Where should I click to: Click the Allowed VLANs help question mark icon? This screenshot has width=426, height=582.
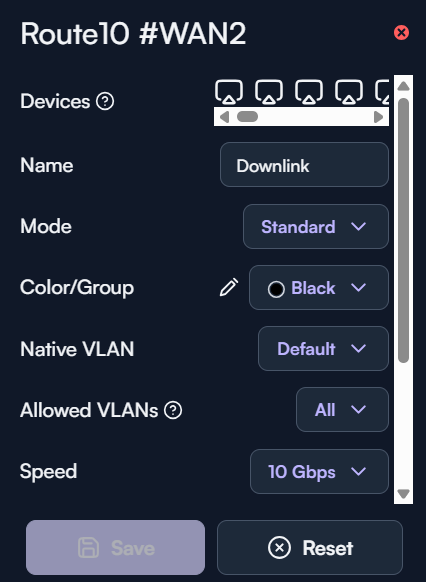173,411
